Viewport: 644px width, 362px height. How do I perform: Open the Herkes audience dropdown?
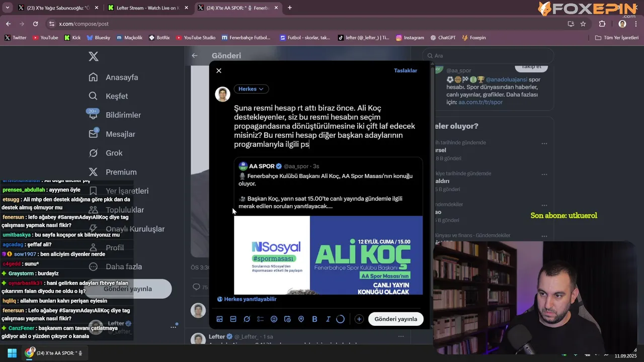(x=251, y=89)
